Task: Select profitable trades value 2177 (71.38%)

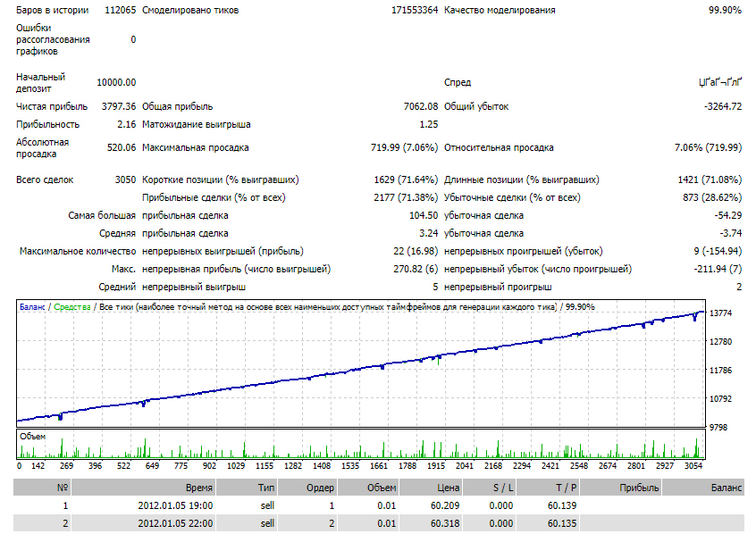Action: point(406,197)
